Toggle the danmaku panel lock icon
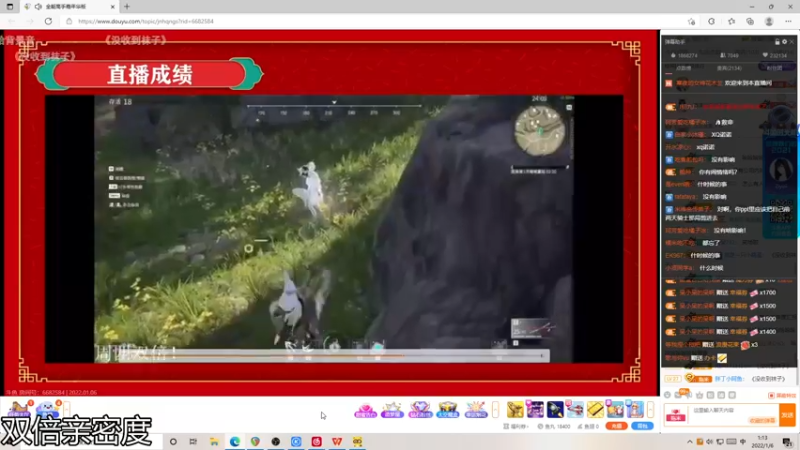The height and width of the screenshot is (450, 800). coord(777,42)
